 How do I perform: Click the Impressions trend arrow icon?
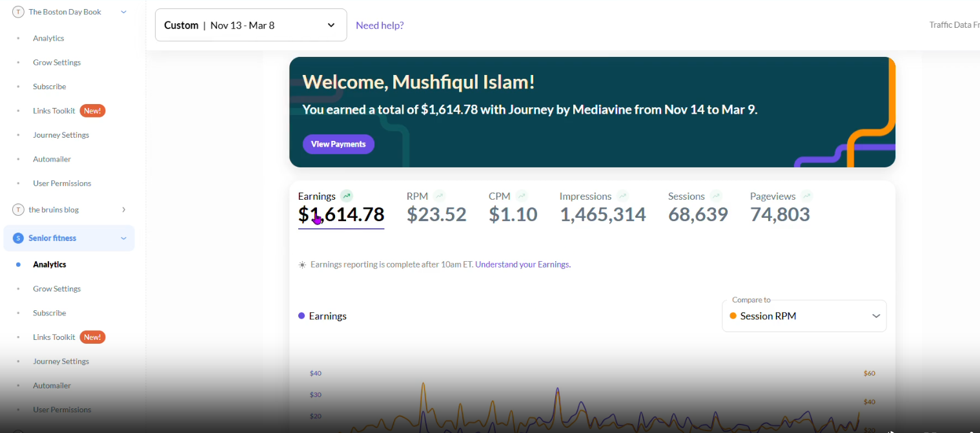pos(623,196)
